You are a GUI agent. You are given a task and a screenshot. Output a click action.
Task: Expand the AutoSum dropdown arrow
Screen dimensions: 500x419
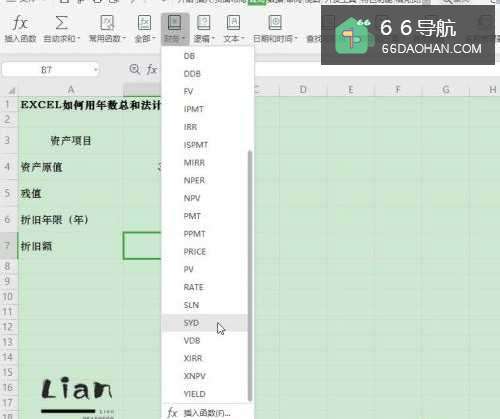(x=79, y=39)
